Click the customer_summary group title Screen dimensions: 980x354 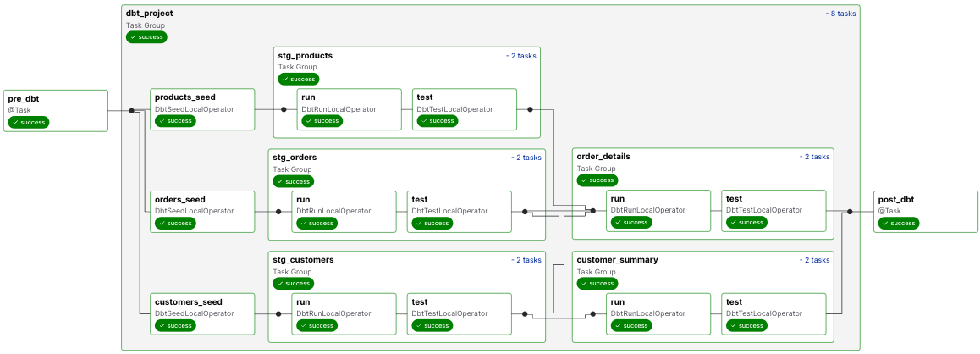618,259
